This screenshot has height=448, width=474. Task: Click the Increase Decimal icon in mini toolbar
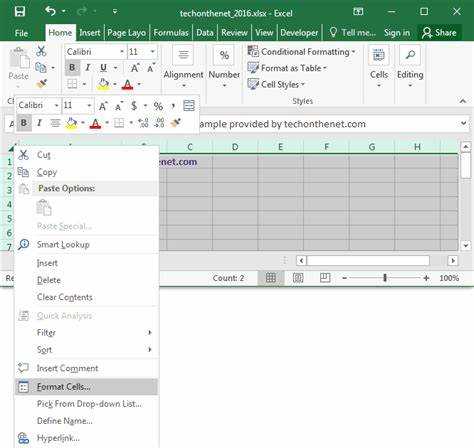click(x=143, y=123)
